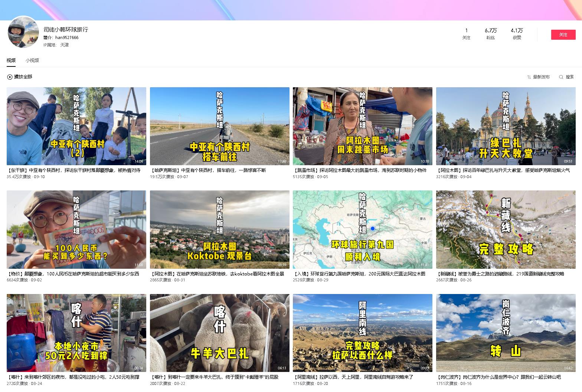Open the Koktobe 观景台 video thumbnail
Image resolution: width=582 pixels, height=392 pixels.
219,229
